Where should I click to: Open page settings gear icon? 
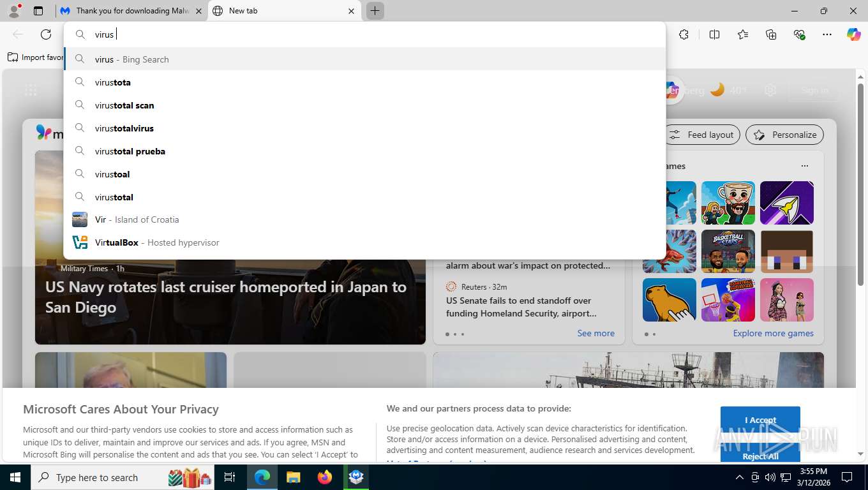coord(770,90)
